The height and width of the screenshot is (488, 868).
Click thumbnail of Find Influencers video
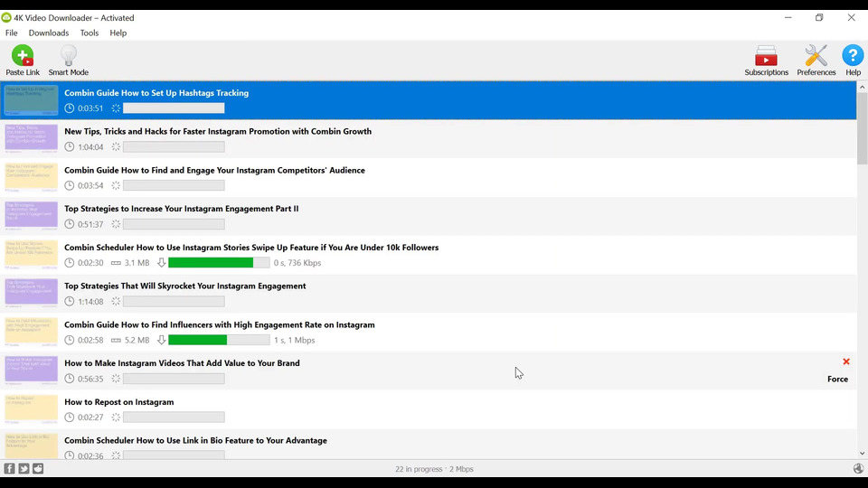(x=31, y=332)
